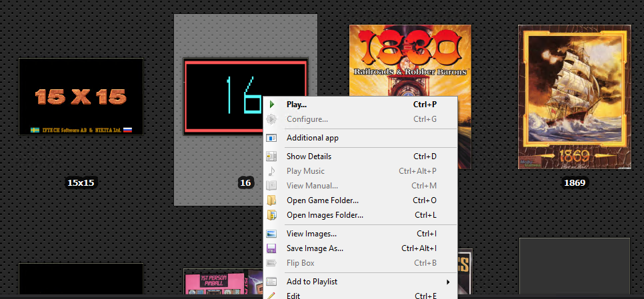Select the 1869 sailing ship cover
The width and height of the screenshot is (644, 299).
pyautogui.click(x=574, y=97)
